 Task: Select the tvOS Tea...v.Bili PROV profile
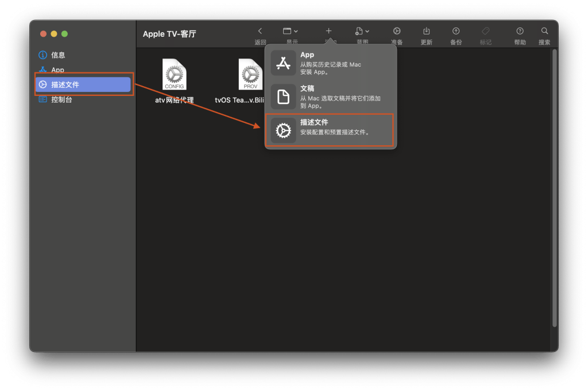click(x=250, y=74)
